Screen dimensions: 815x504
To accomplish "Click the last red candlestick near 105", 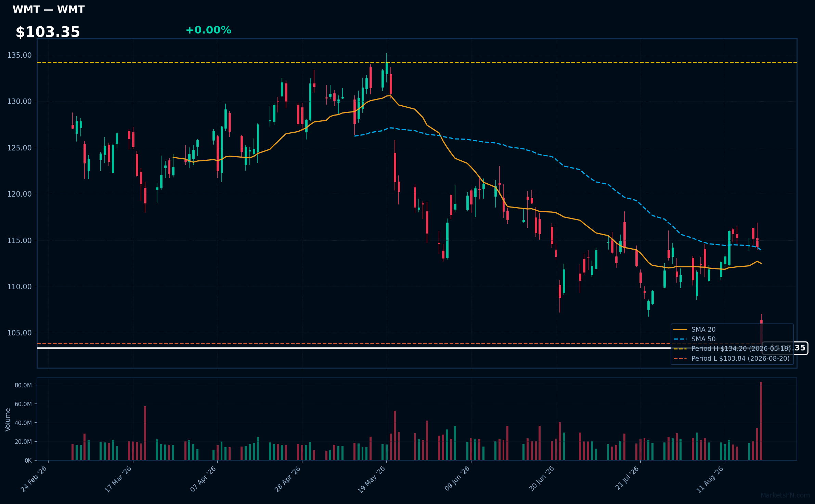I will (761, 332).
